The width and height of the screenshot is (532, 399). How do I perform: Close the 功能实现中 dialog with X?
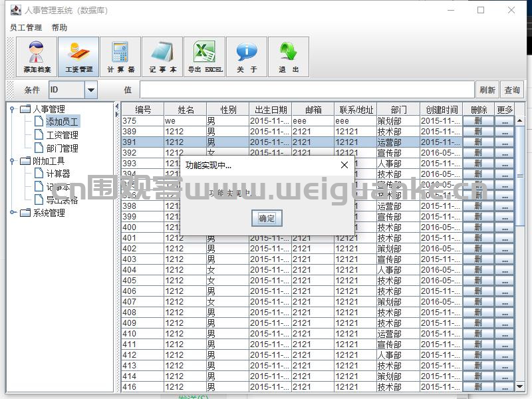tap(344, 165)
